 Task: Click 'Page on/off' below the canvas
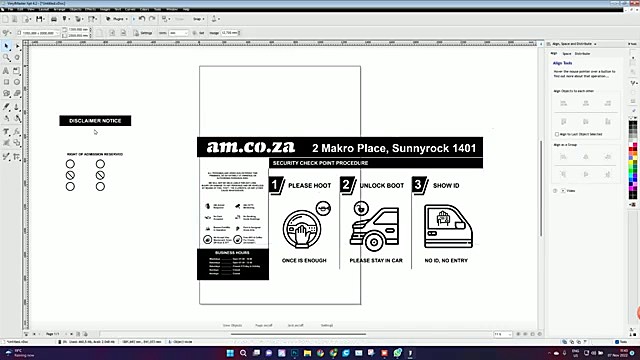(x=264, y=325)
